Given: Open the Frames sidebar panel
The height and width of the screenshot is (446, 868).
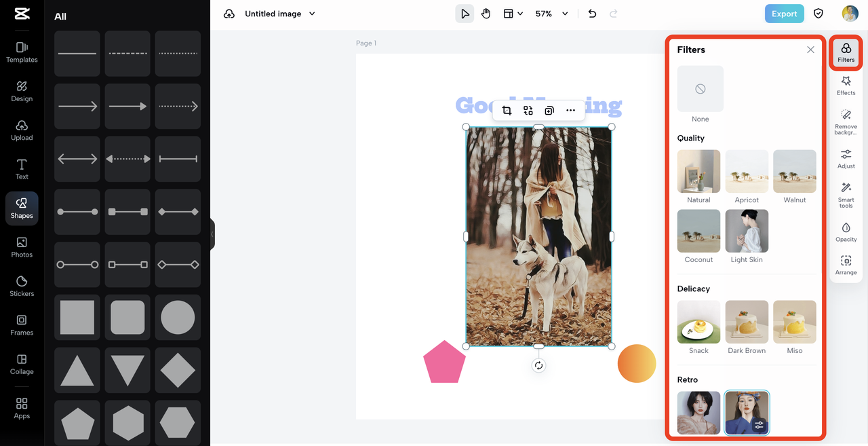Looking at the screenshot, I should click(22, 325).
